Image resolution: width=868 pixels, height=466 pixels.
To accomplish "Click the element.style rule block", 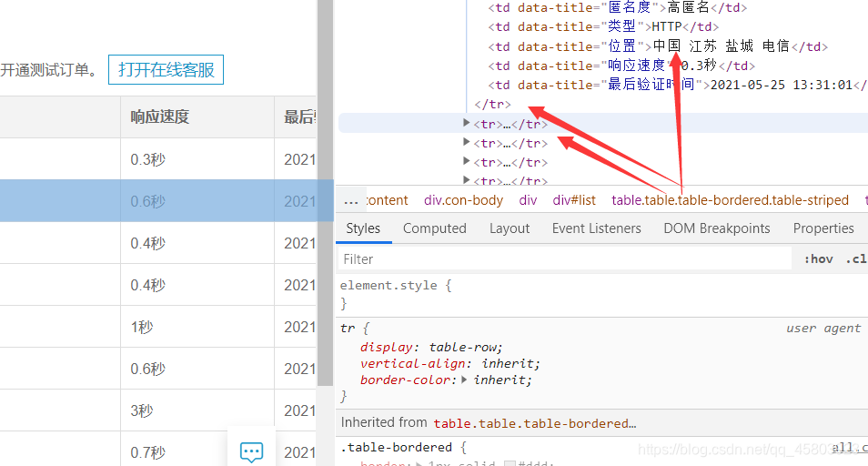I will click(x=601, y=294).
